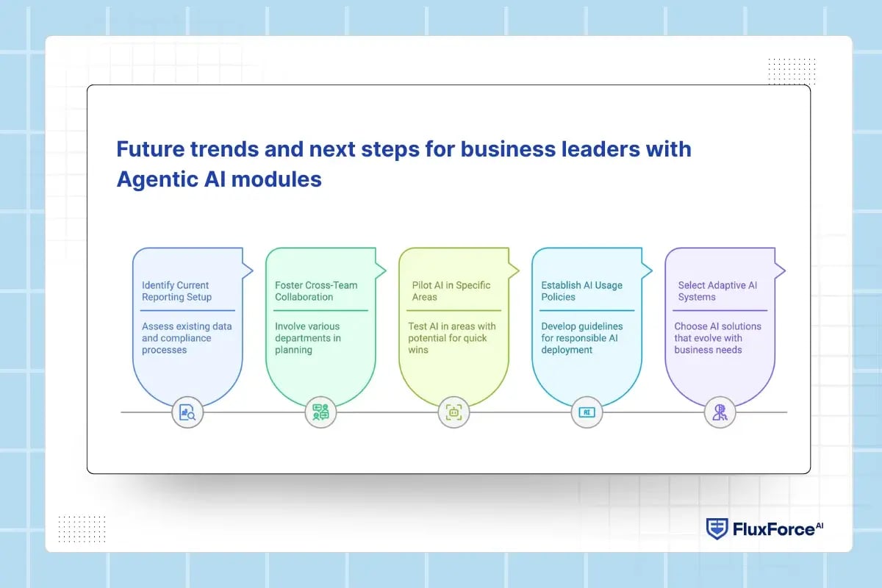Click the team chat collaboration icon on the timeline
The image size is (882, 588).
tap(320, 412)
